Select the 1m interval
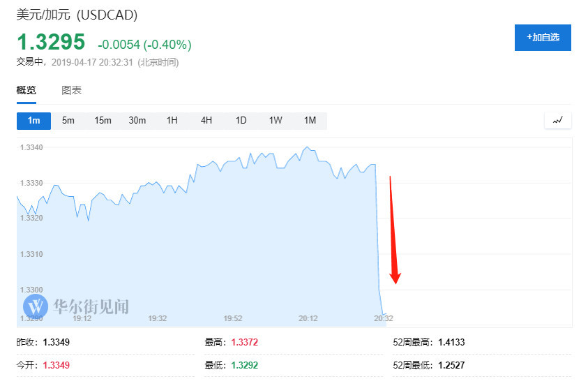The image size is (588, 386). tap(33, 121)
